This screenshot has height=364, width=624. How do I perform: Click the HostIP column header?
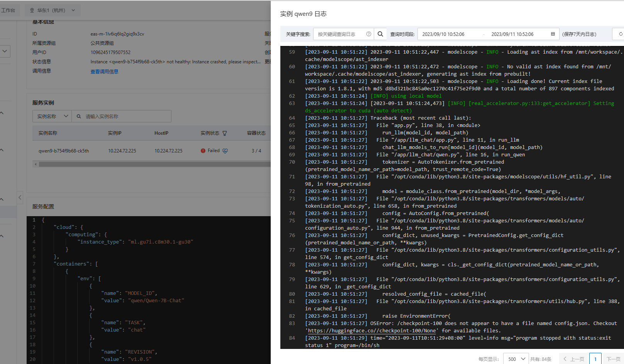[161, 133]
